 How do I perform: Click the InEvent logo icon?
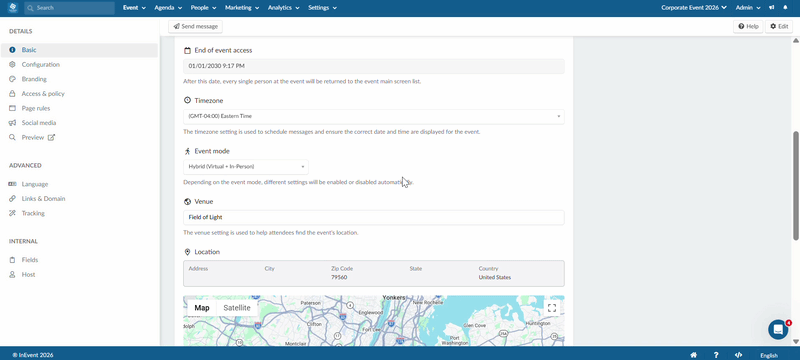click(x=12, y=8)
